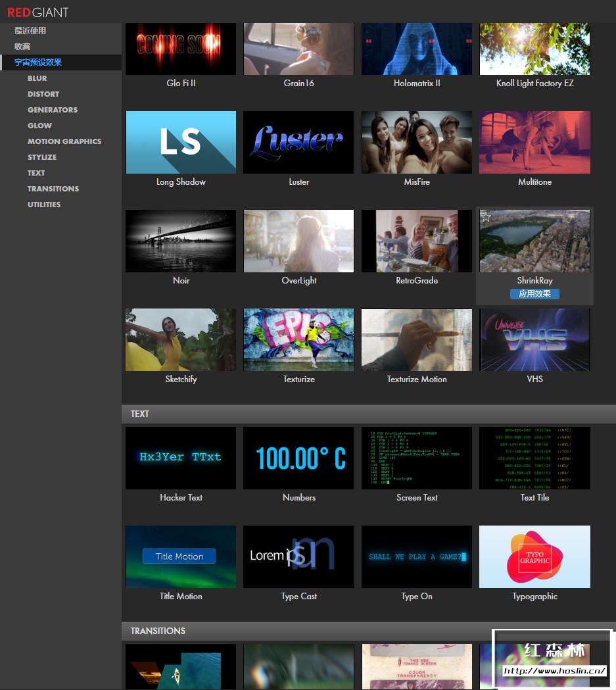Viewport: 616px width, 690px height.
Task: Favorite ShrinkRay with the star icon
Action: click(x=485, y=216)
